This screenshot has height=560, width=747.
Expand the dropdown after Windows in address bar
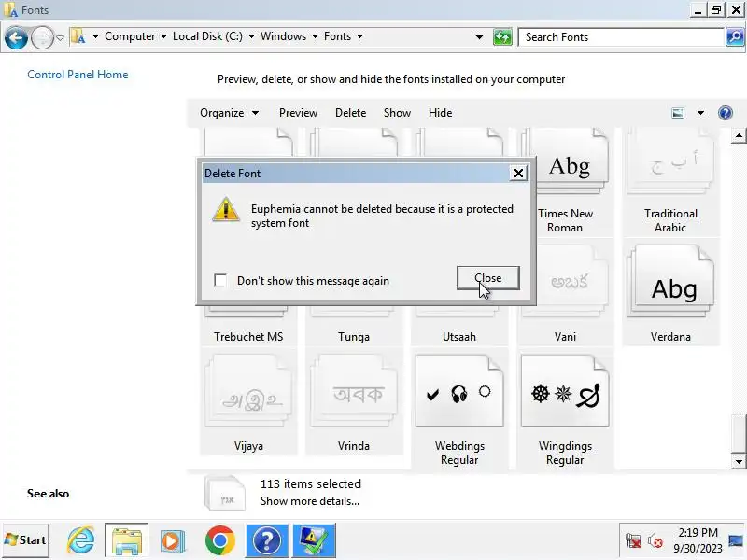click(315, 36)
